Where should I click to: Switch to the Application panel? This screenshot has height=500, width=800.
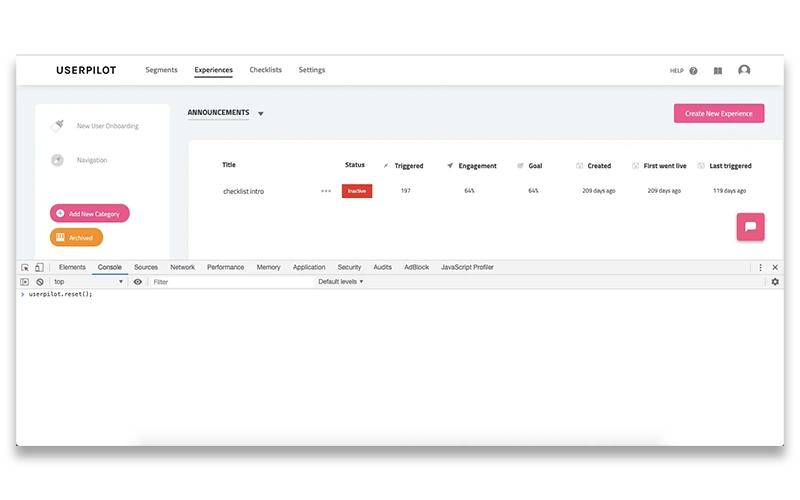[309, 267]
